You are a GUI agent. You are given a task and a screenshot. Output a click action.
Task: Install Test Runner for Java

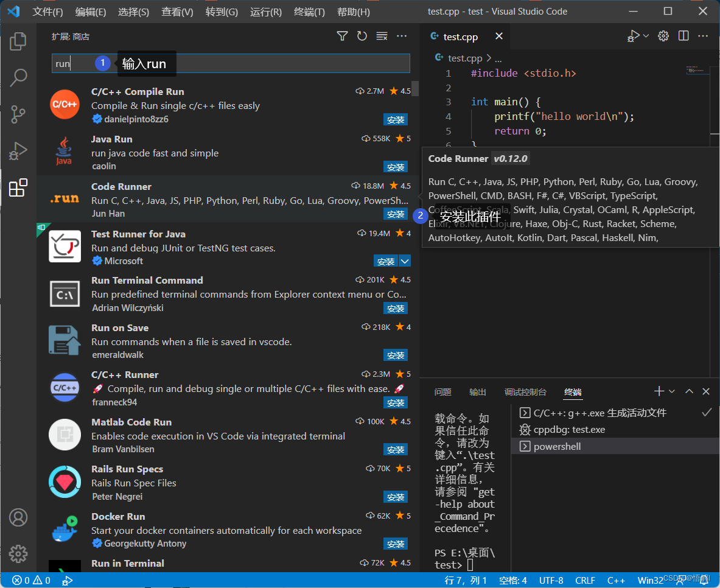[386, 261]
